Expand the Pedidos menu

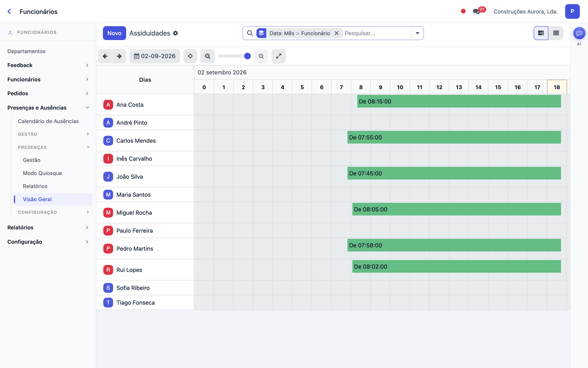pyautogui.click(x=48, y=93)
